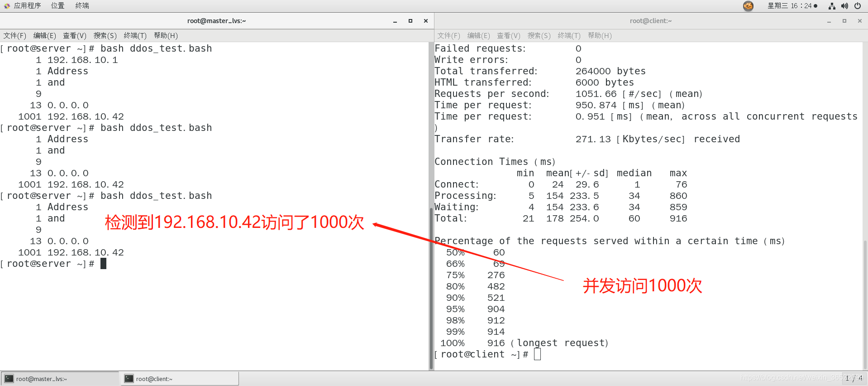Viewport: 868px width, 386px height.
Task: Close the root@master_lvs terminal window
Action: [x=426, y=21]
